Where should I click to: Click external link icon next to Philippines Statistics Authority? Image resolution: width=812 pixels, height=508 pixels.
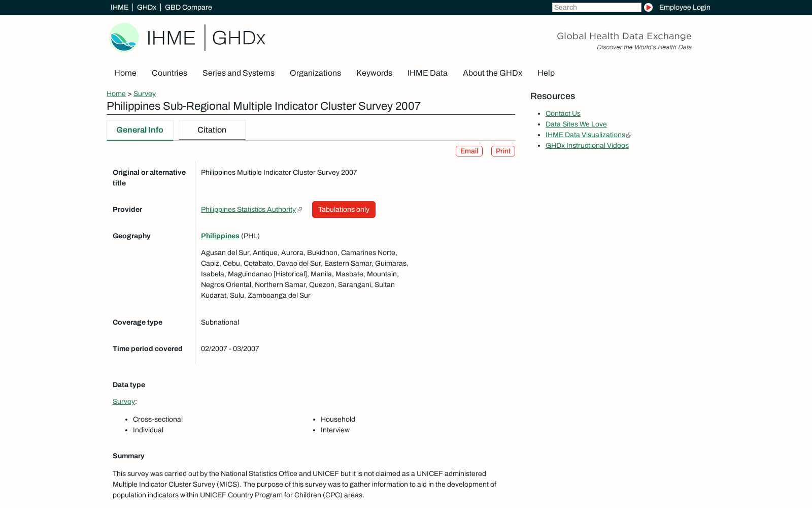pyautogui.click(x=299, y=210)
